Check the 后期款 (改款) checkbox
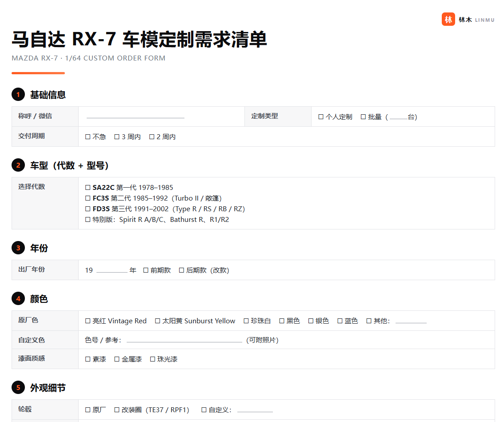 click(182, 270)
